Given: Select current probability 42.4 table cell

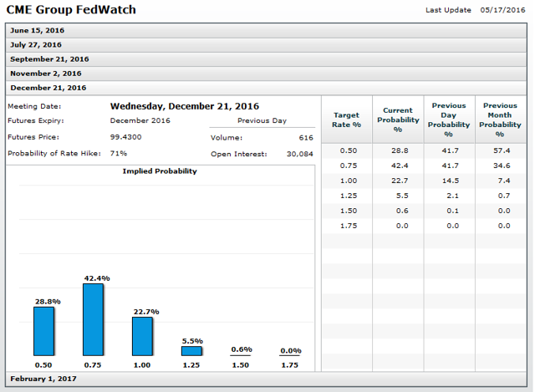Looking at the screenshot, I should (400, 165).
